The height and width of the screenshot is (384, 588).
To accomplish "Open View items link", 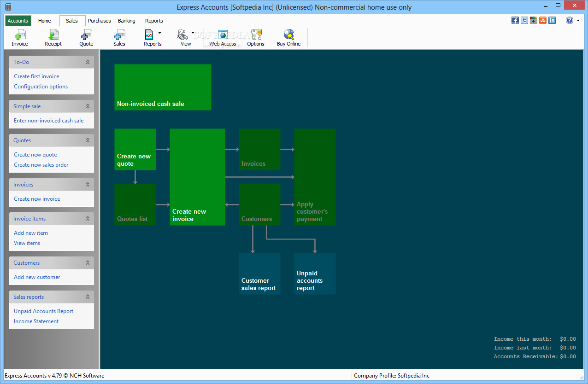I will coord(27,243).
